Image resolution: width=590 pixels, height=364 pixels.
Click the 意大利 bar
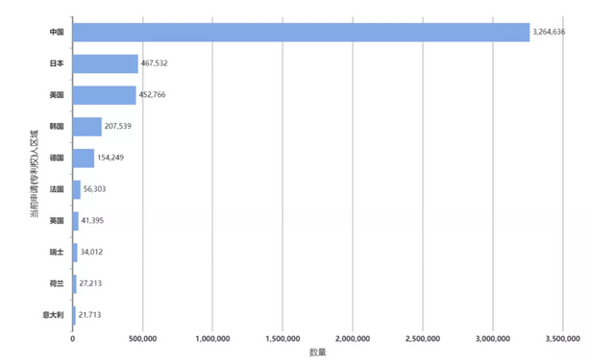tap(74, 315)
